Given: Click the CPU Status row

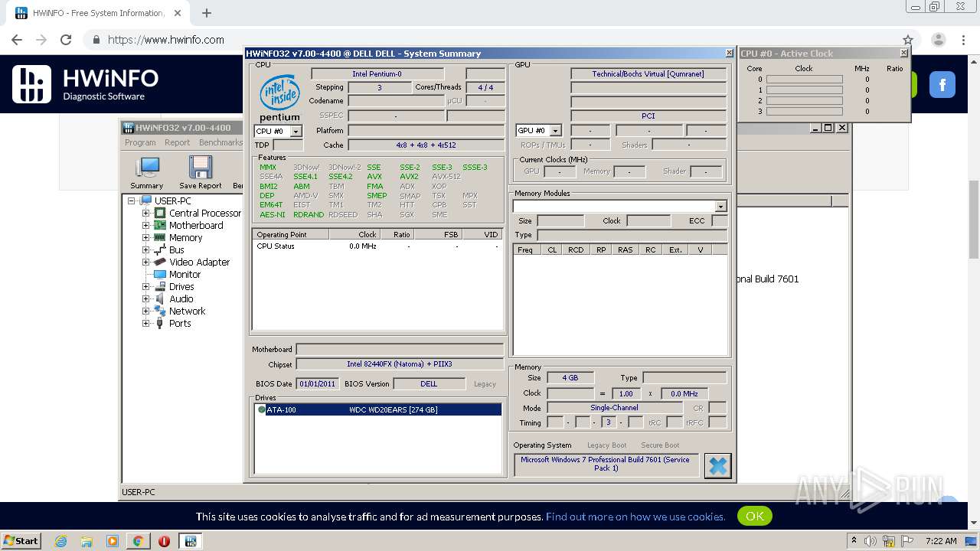Looking at the screenshot, I should coord(378,246).
